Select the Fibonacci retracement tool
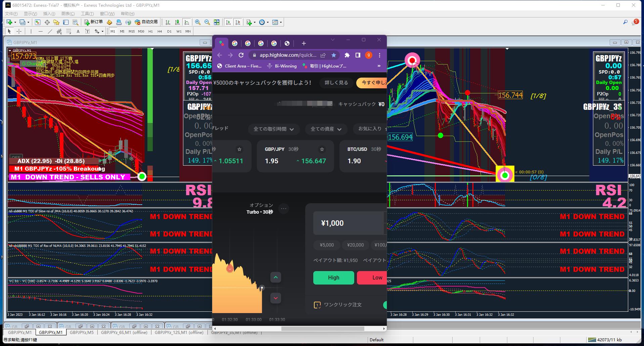The image size is (644, 346). [x=69, y=31]
